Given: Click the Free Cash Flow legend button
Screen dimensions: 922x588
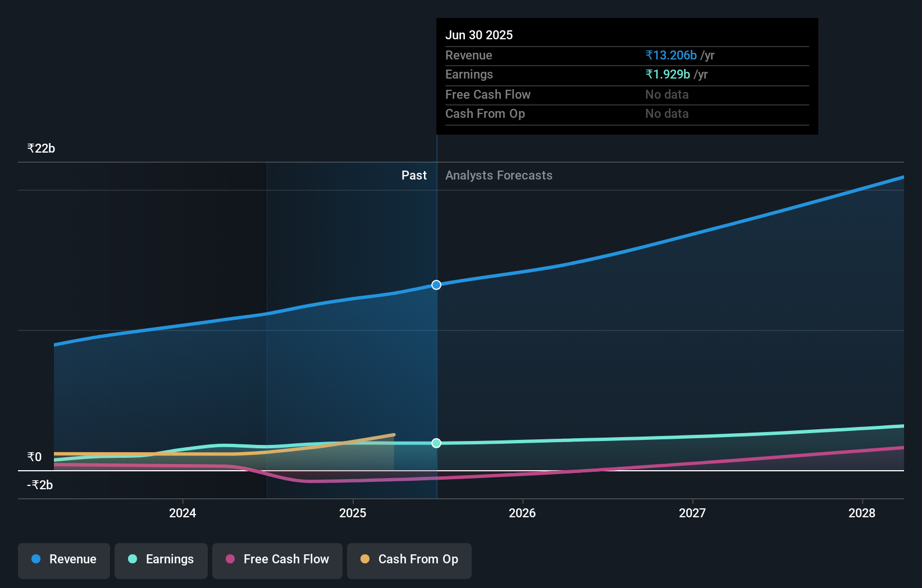Looking at the screenshot, I should click(277, 559).
